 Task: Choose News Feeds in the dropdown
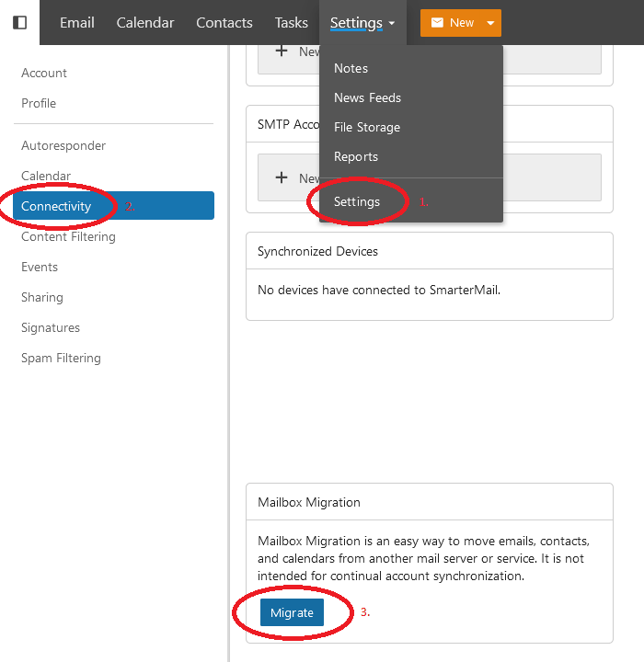coord(367,98)
